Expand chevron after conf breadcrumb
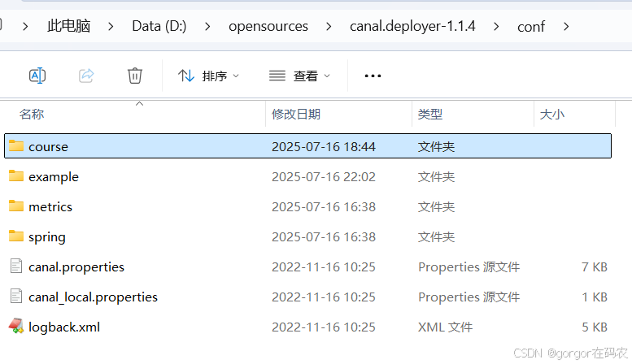The height and width of the screenshot is (364, 632). click(566, 27)
